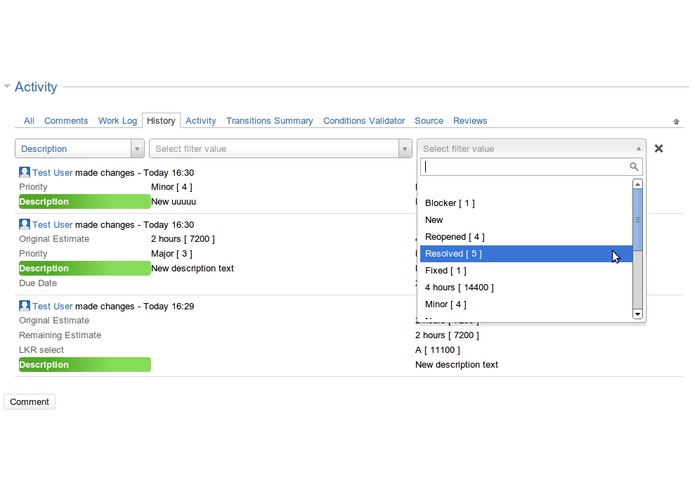The height and width of the screenshot is (494, 695).
Task: Open the Transitions Summary tab
Action: [x=269, y=121]
